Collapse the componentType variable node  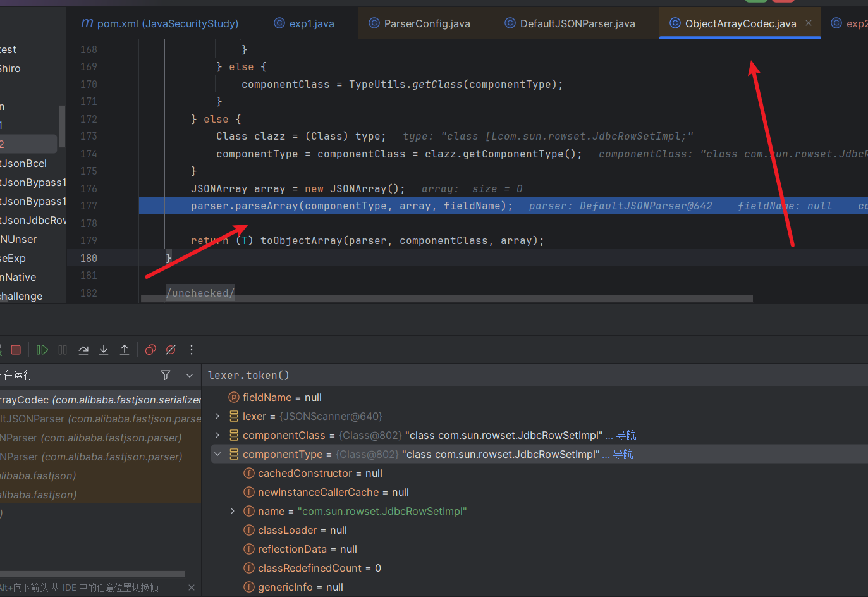[217, 454]
